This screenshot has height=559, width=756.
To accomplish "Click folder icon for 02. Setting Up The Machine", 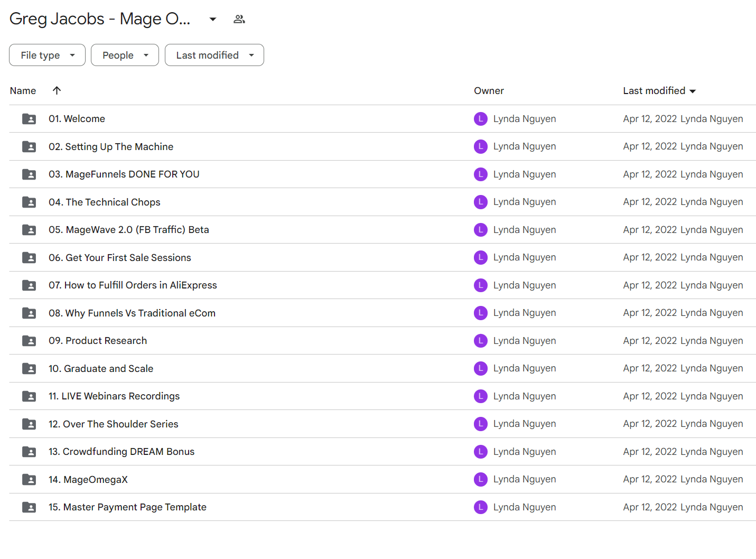I will point(29,146).
